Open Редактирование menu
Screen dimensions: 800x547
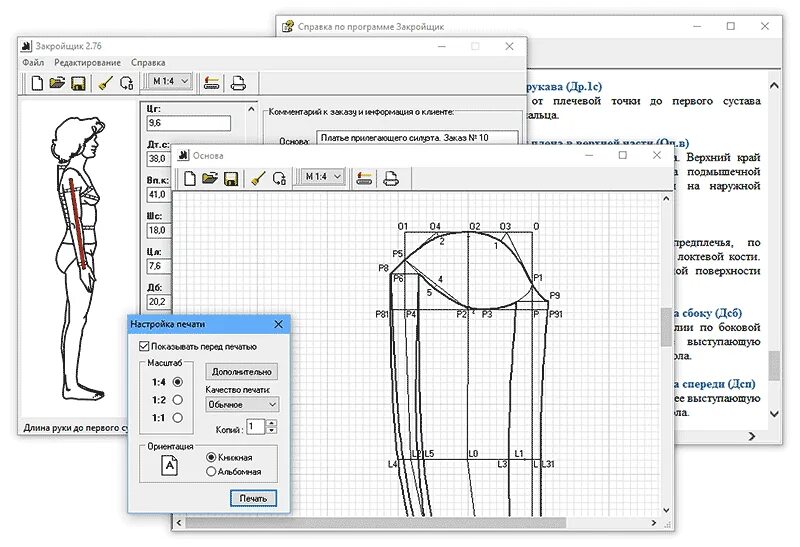[x=87, y=63]
